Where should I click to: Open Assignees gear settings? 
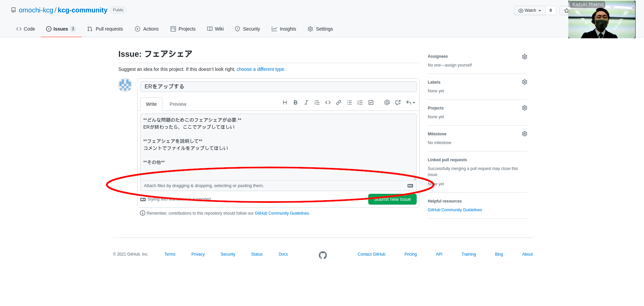(x=525, y=57)
